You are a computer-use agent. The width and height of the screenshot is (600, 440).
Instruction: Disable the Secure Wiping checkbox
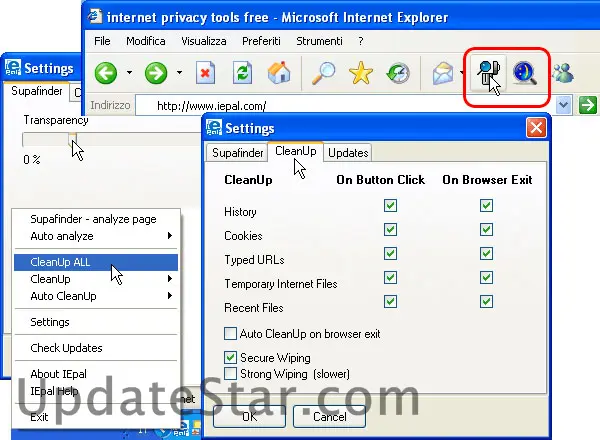pyautogui.click(x=230, y=357)
